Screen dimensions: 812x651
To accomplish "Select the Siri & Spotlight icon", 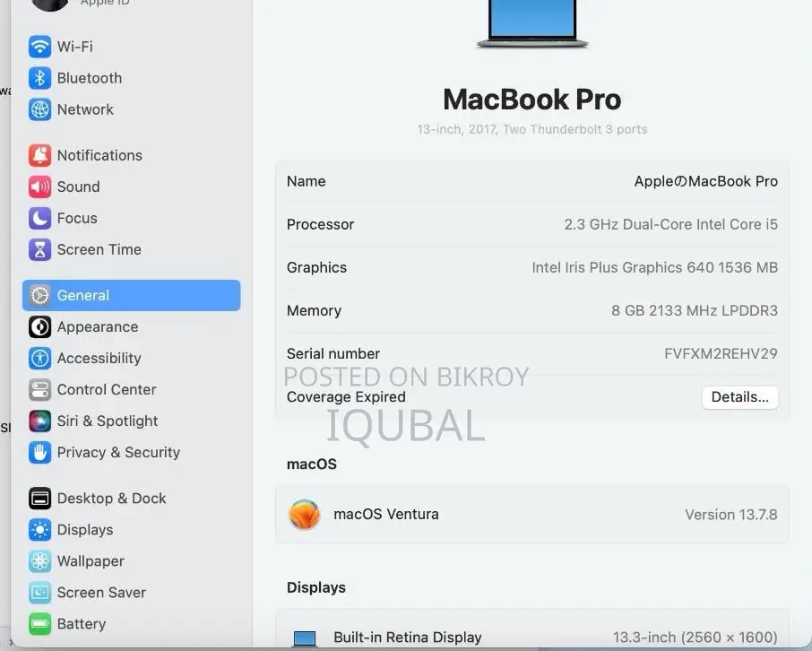I will pos(39,421).
